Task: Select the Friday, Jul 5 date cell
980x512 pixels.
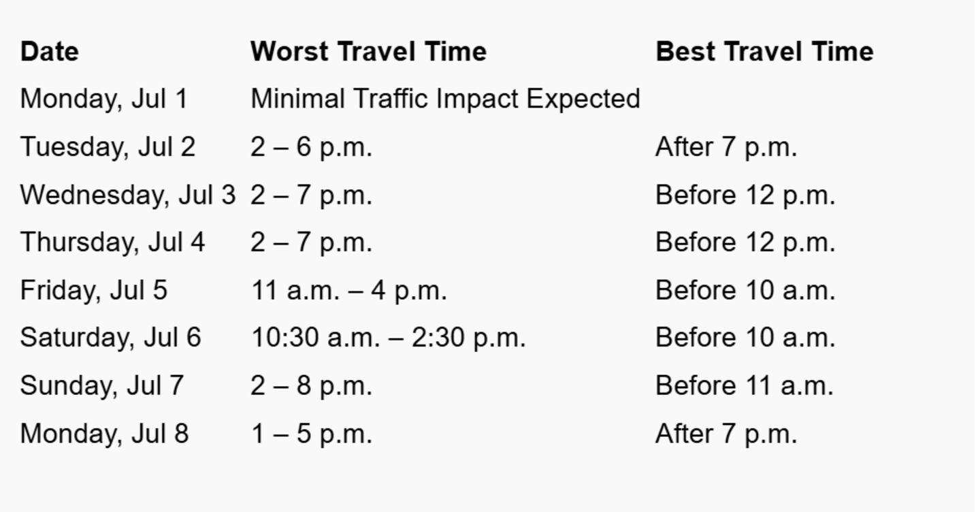Action: [x=93, y=290]
